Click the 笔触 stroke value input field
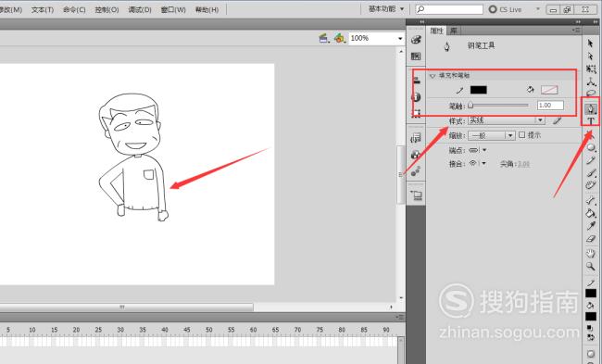The image size is (602, 364). coord(550,106)
